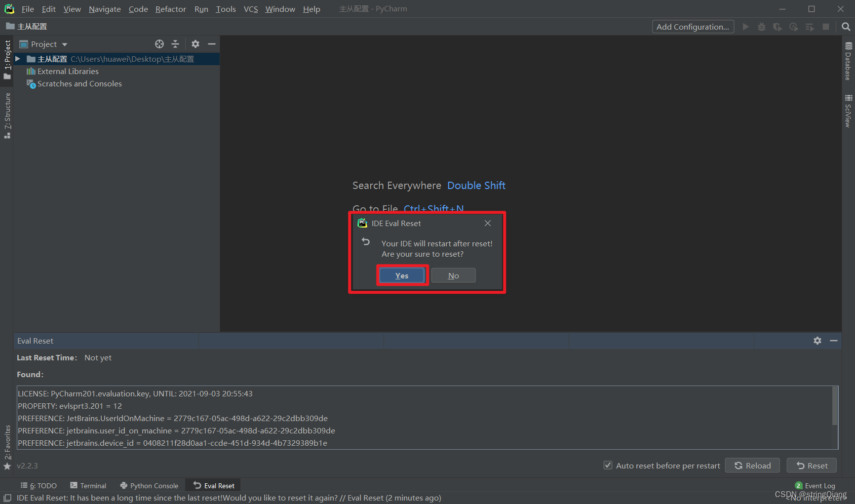The width and height of the screenshot is (855, 504).
Task: Open the Navigate menu
Action: pos(105,9)
